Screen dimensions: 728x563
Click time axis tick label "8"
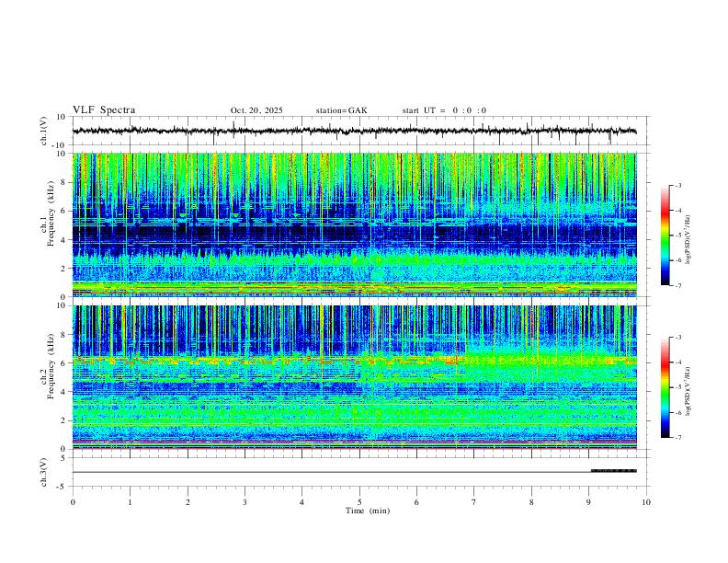531,502
